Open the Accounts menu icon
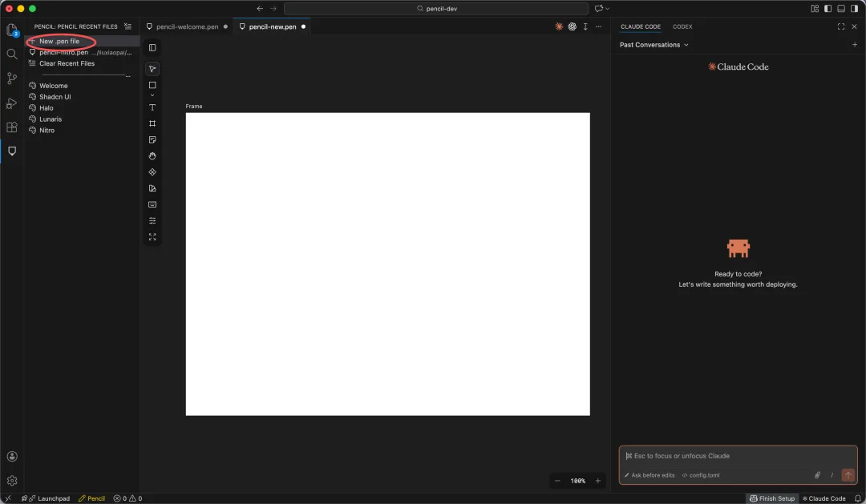 (11, 457)
